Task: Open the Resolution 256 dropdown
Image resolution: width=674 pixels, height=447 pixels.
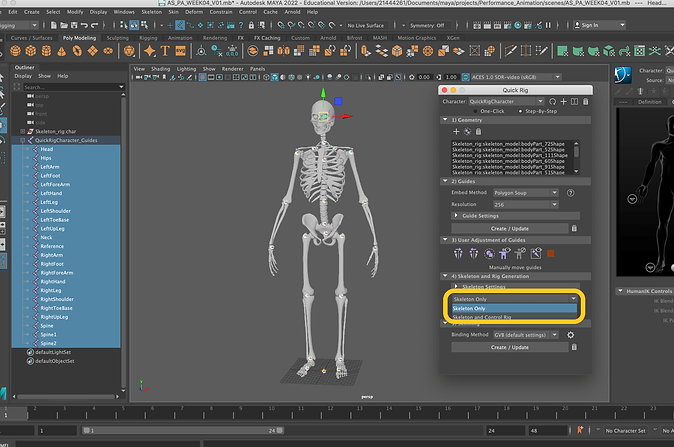Action: coord(526,205)
